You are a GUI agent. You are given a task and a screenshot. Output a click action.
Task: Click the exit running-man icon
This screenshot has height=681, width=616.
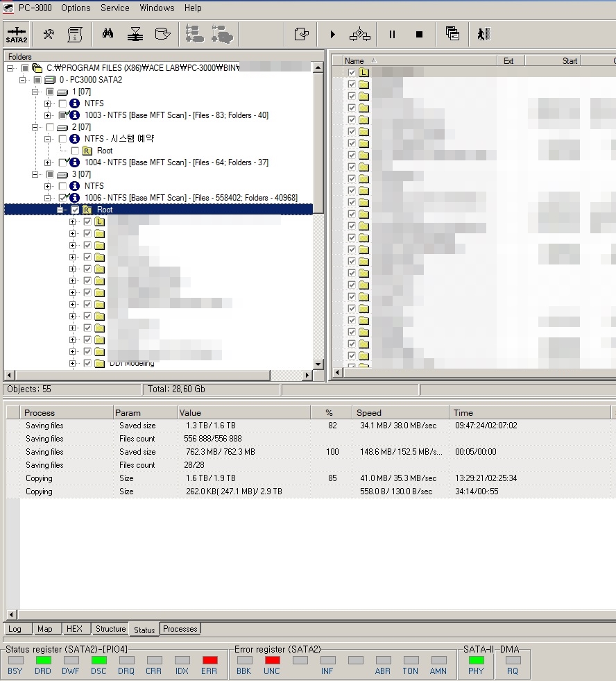484,34
